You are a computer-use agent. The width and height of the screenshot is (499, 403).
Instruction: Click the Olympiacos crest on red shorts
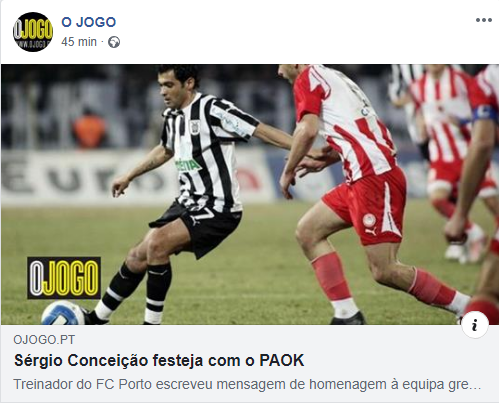click(369, 220)
